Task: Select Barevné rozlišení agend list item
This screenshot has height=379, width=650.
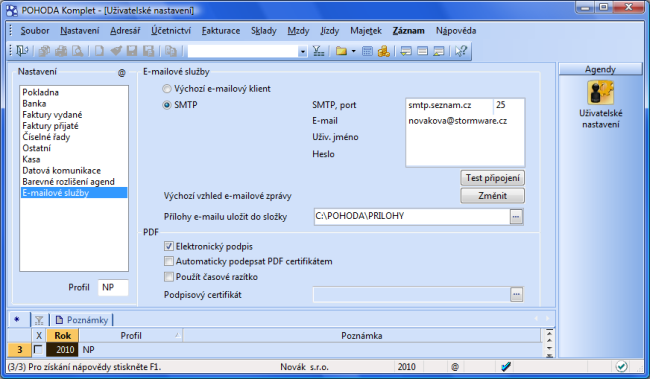Action: tap(68, 182)
